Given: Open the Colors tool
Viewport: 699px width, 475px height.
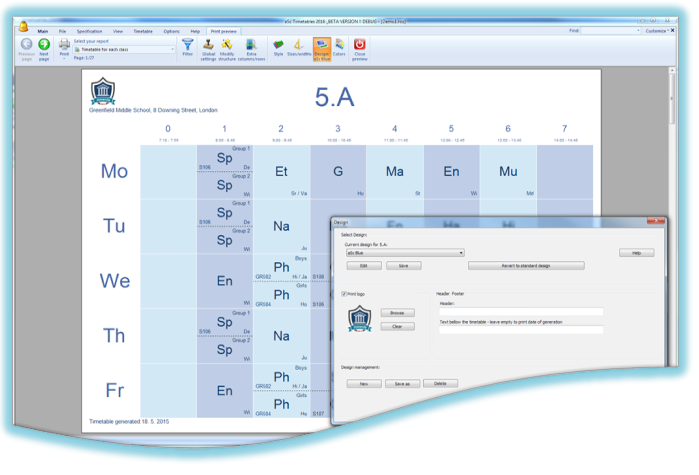Looking at the screenshot, I should pyautogui.click(x=340, y=47).
